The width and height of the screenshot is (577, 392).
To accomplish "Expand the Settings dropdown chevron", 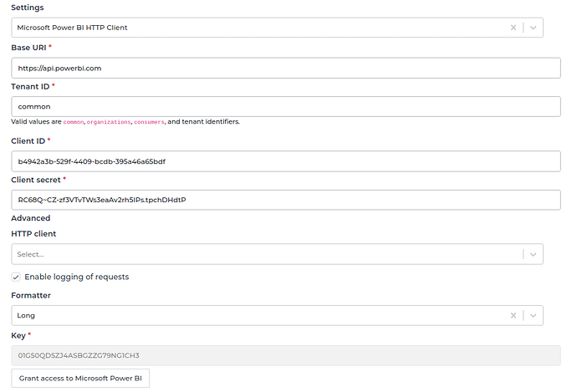I will 533,28.
